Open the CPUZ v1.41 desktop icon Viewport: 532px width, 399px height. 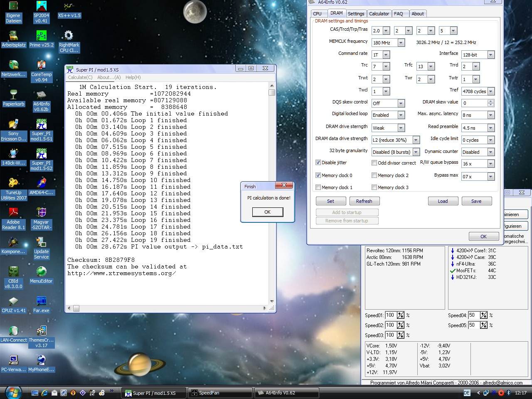coord(14,304)
